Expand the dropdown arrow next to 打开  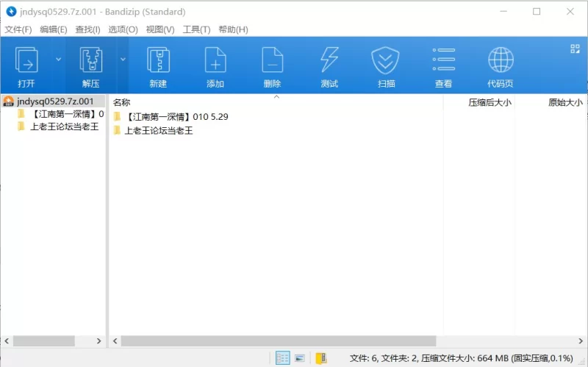(58, 60)
